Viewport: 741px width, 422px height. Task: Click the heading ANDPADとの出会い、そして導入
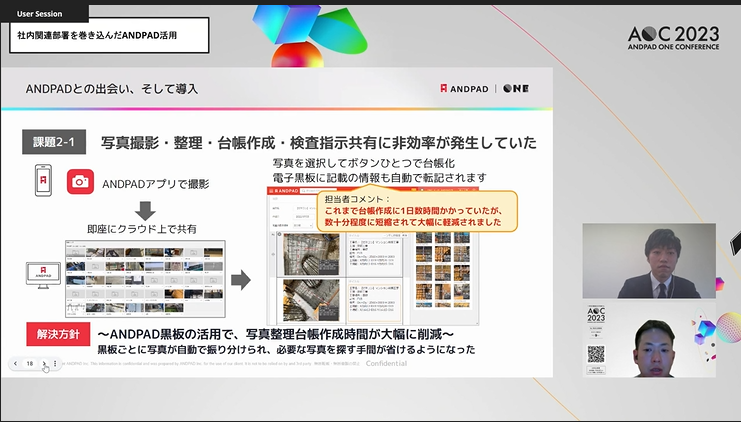click(112, 89)
